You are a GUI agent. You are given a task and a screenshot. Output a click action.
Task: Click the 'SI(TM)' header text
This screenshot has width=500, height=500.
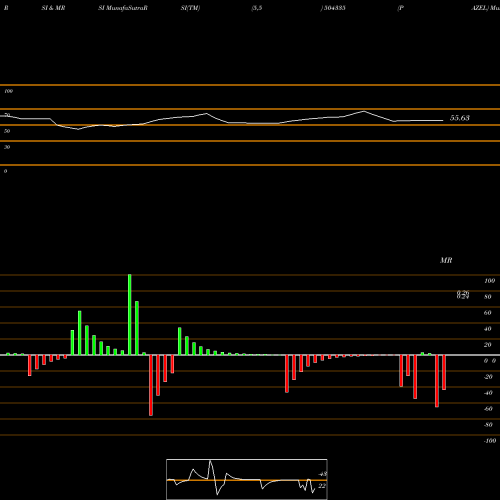[190, 8]
